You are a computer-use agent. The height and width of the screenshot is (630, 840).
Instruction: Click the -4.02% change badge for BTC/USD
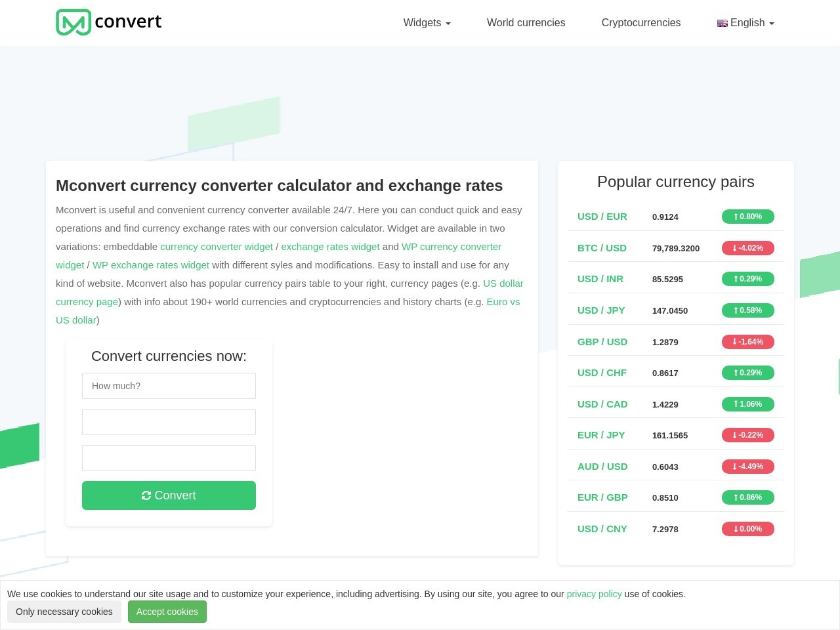tap(748, 248)
